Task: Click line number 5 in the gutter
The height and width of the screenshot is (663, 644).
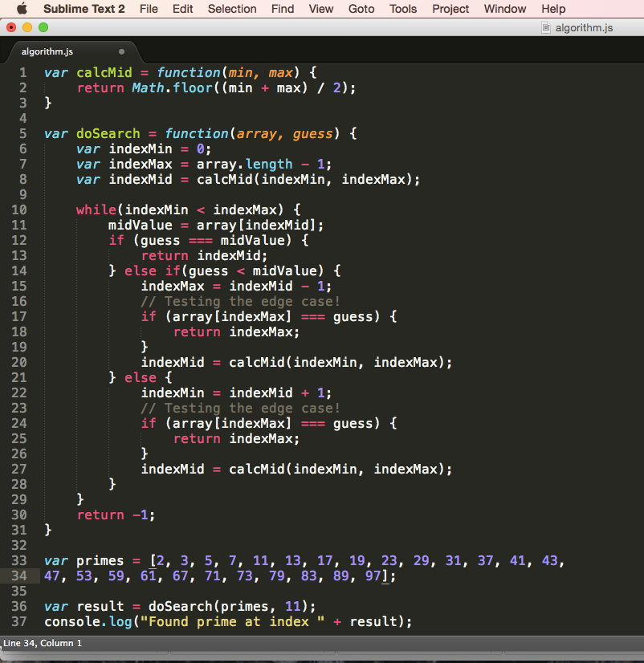Action: [x=22, y=133]
